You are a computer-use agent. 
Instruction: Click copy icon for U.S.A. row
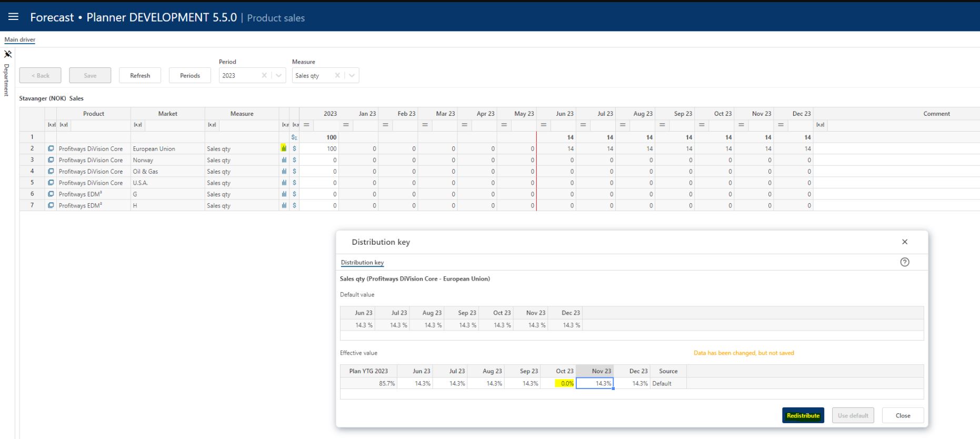(x=51, y=183)
